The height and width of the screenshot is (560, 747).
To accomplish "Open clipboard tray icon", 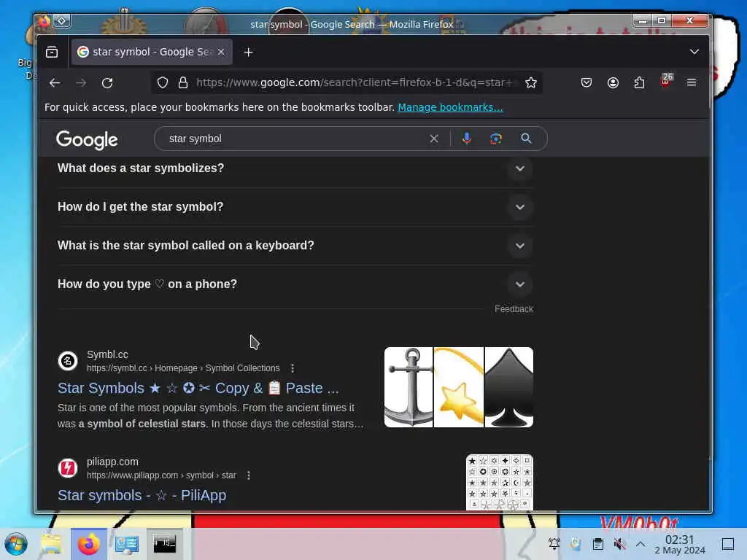I will (598, 544).
